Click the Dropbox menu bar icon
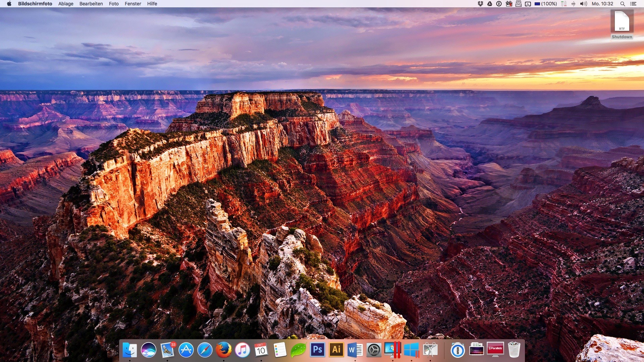Screen dimensions: 644x362 (x=480, y=4)
